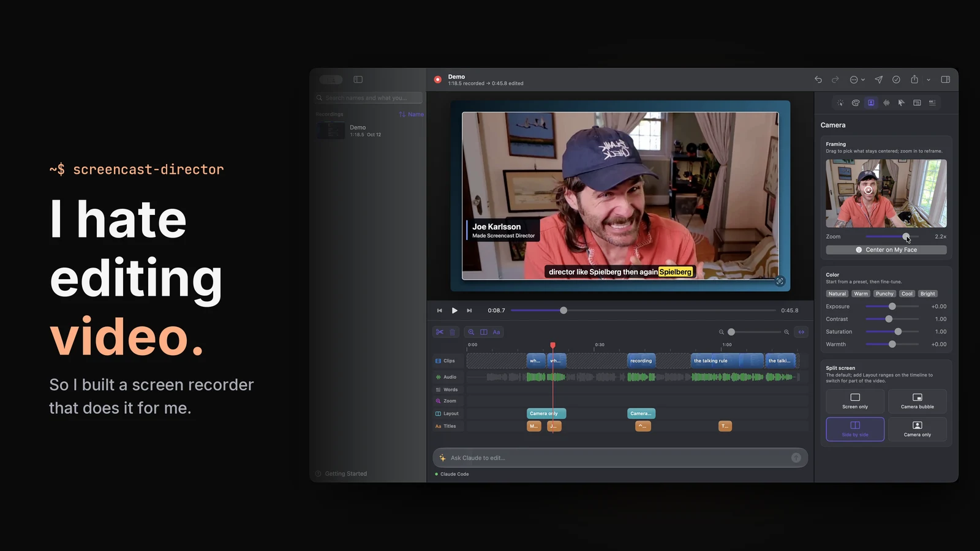Click the playback scrubber handle
This screenshot has width=980, height=551.
[x=563, y=310]
